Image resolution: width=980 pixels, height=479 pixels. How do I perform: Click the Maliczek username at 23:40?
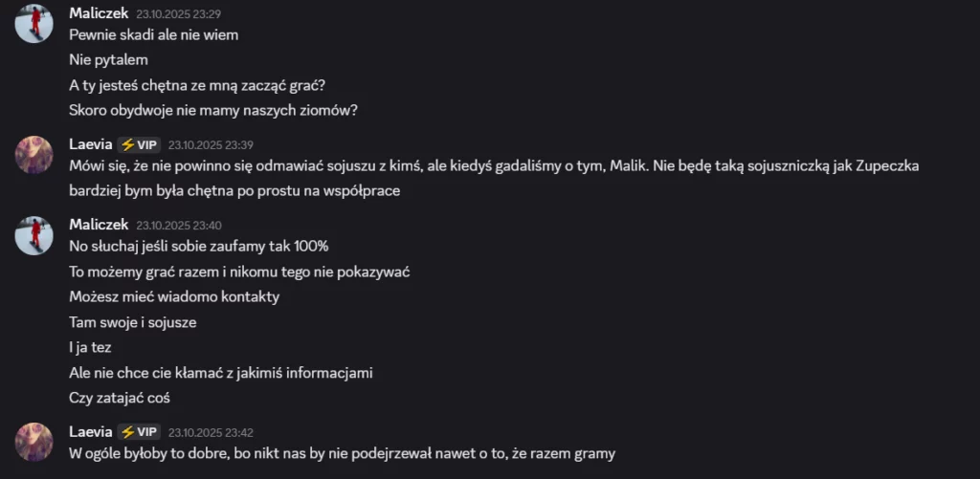(x=100, y=225)
